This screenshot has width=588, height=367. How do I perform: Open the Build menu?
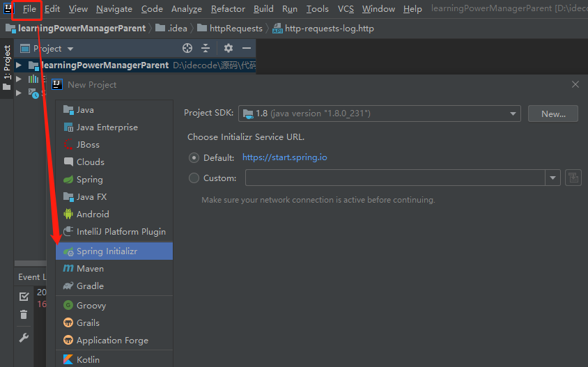pos(263,8)
